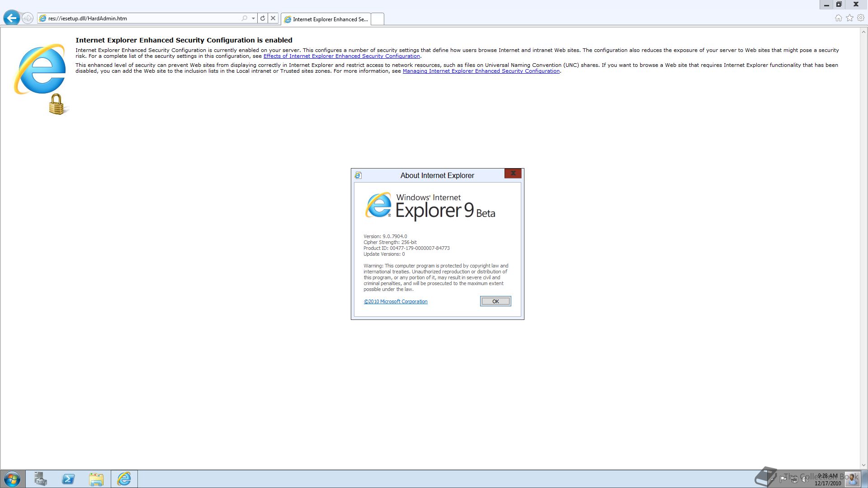This screenshot has height=488, width=868.
Task: Open Server Manager from the taskbar
Action: point(41,479)
